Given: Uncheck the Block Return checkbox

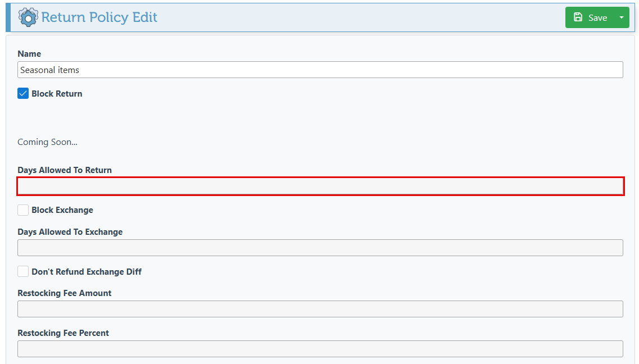Looking at the screenshot, I should click(23, 94).
